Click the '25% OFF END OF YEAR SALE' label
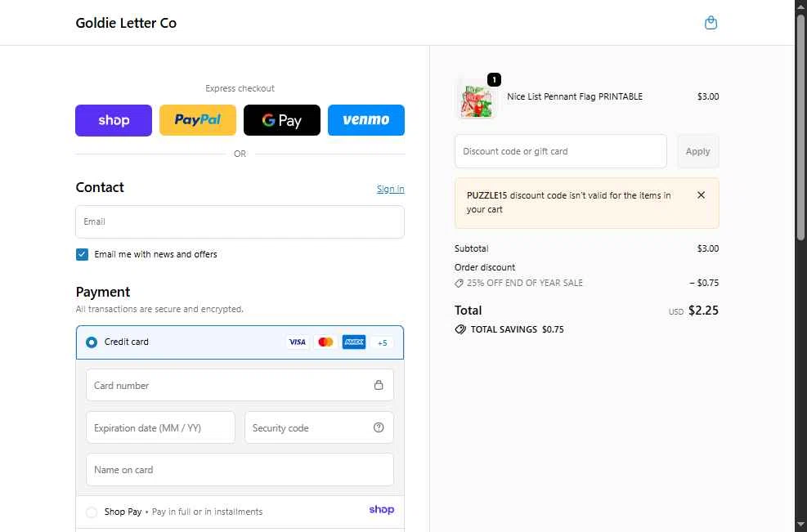 [524, 283]
